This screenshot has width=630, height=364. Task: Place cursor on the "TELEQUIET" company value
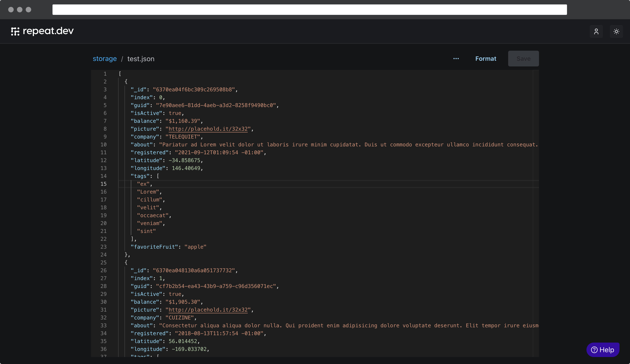183,137
